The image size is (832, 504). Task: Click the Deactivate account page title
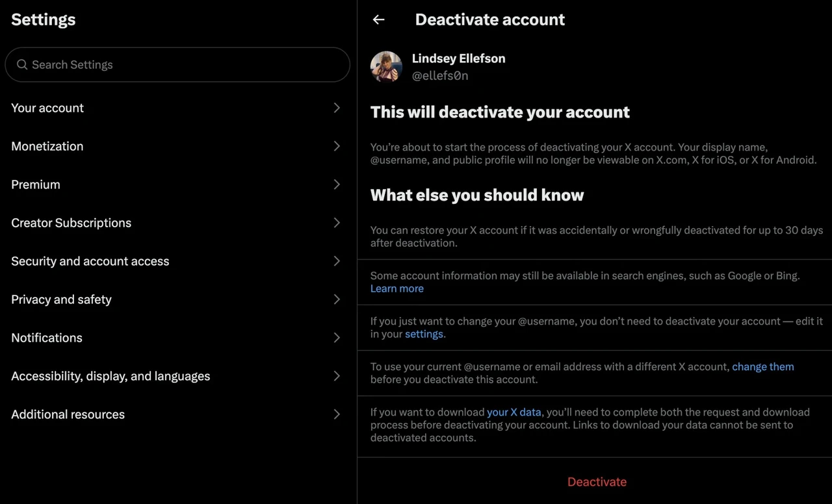click(490, 19)
